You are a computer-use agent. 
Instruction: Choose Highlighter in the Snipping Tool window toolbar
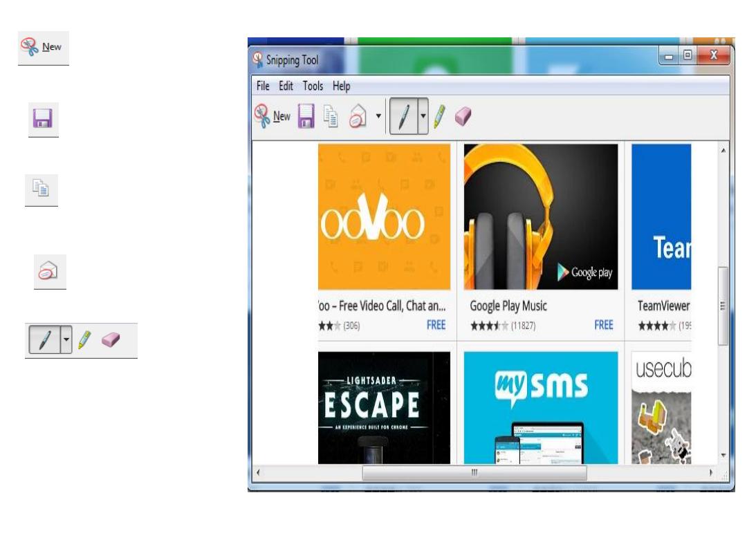pos(439,117)
